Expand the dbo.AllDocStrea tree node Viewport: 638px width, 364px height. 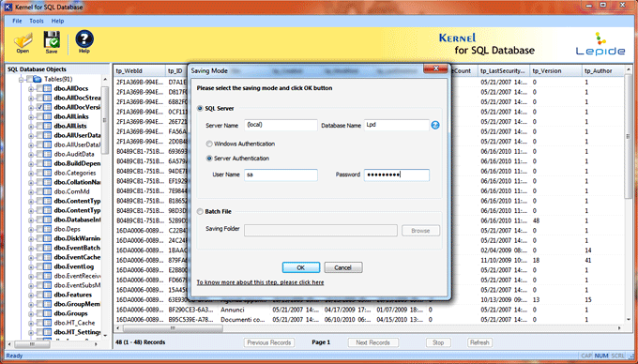coord(31,98)
